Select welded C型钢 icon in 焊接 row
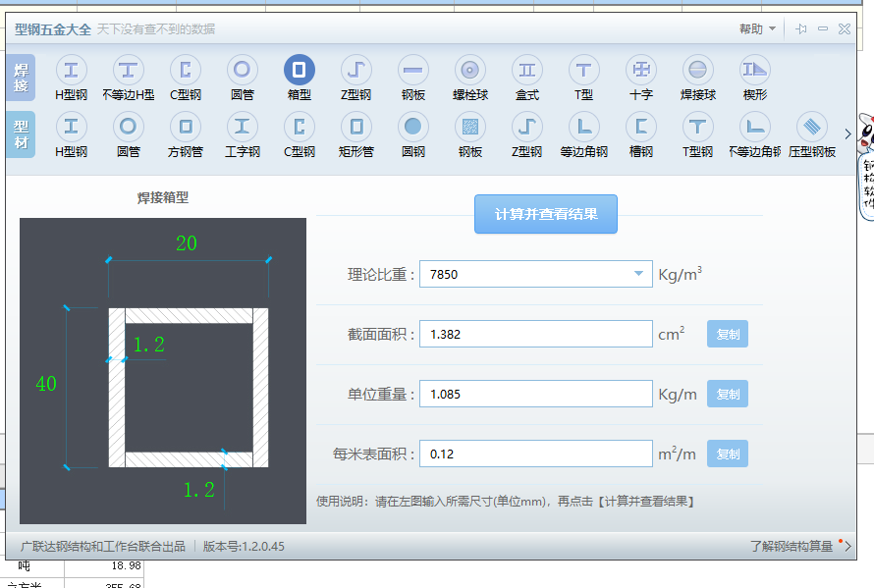This screenshot has height=588, width=874. [186, 70]
